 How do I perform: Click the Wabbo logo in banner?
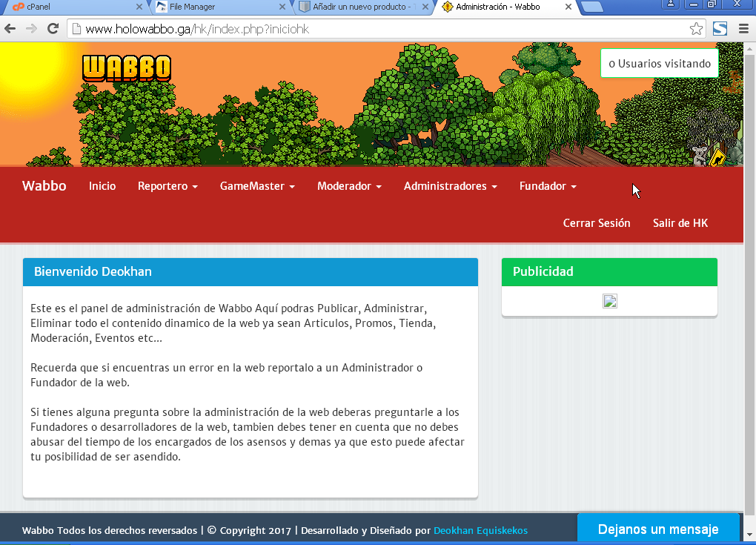click(126, 68)
